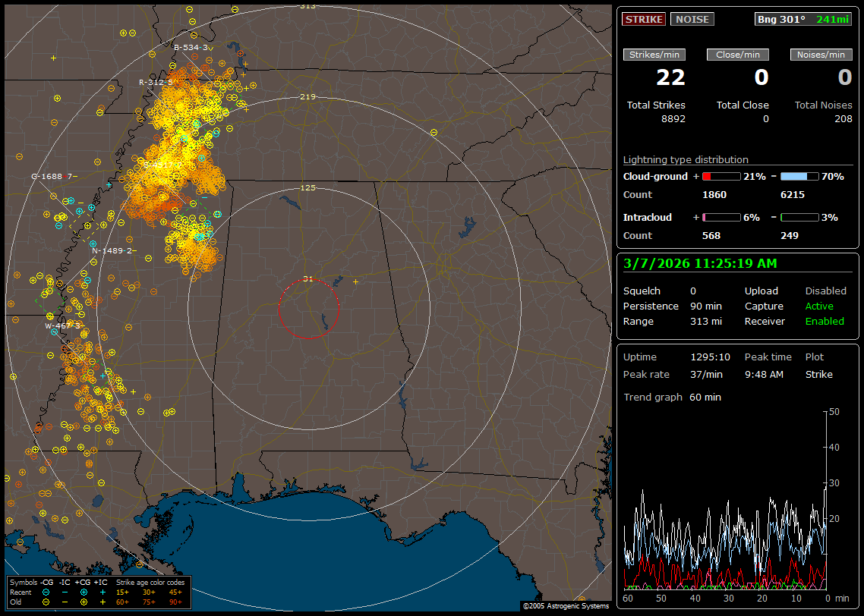The width and height of the screenshot is (864, 616).
Task: Click the positive cloud-ground red percentage bar
Action: [721, 176]
